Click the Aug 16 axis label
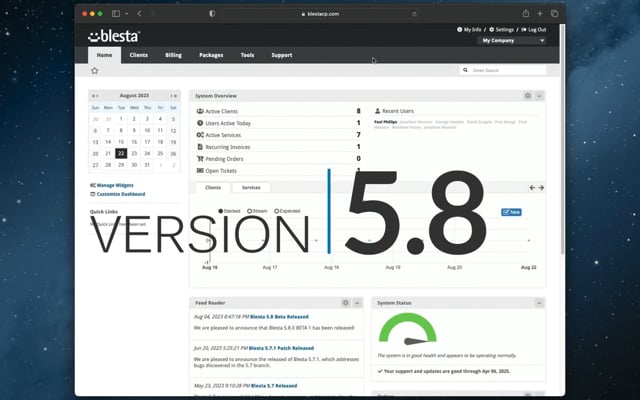This screenshot has width=640, height=400. tap(210, 267)
